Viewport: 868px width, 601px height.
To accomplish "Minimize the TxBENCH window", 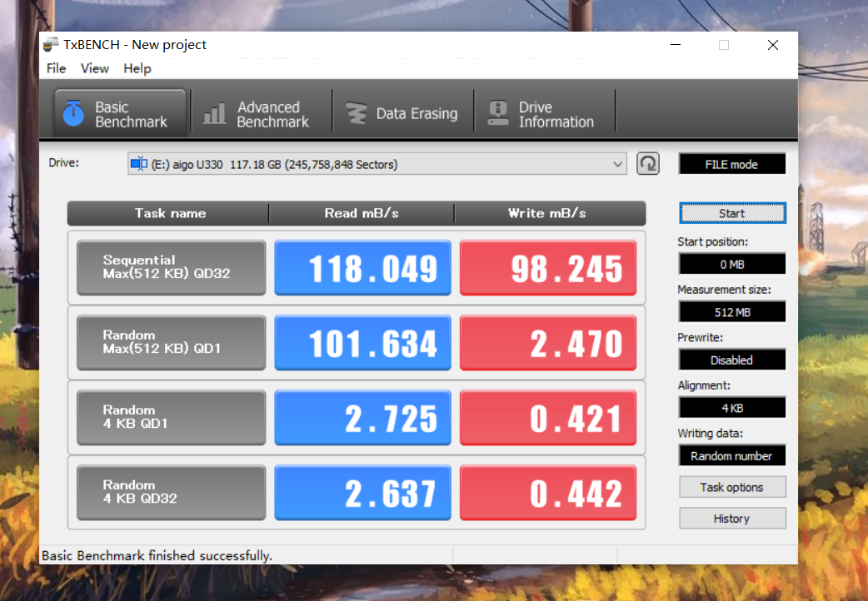I will point(676,45).
